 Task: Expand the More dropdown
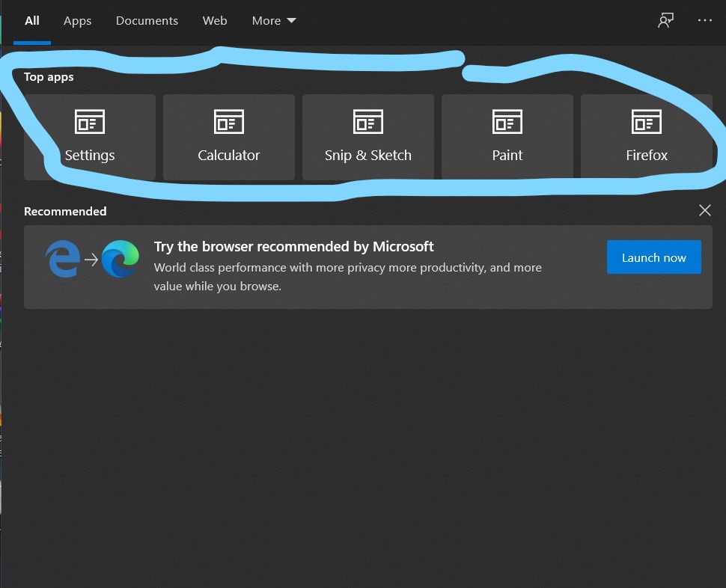(x=274, y=21)
